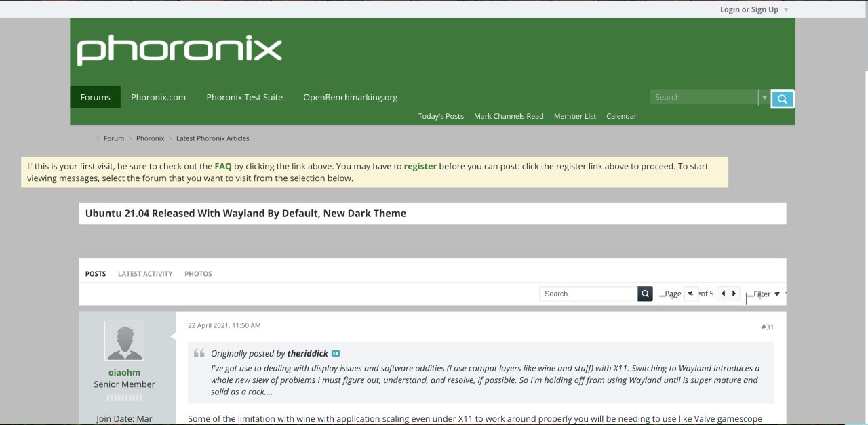Go to the previous page arrow
Image resolution: width=868 pixels, height=425 pixels.
723,294
